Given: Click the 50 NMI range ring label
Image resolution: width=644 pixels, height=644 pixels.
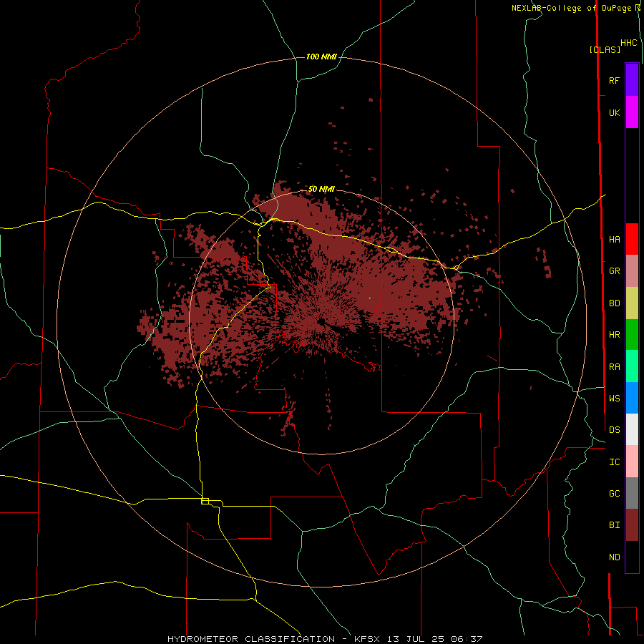Looking at the screenshot, I should (321, 189).
